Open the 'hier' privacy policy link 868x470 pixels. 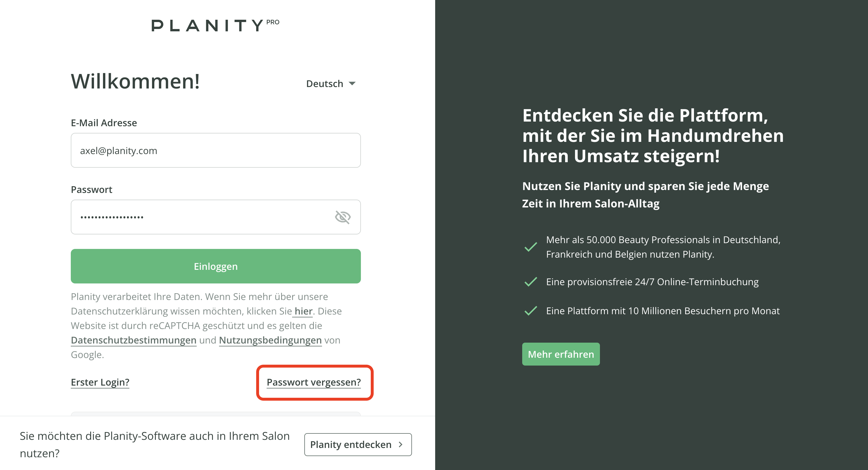click(x=303, y=311)
